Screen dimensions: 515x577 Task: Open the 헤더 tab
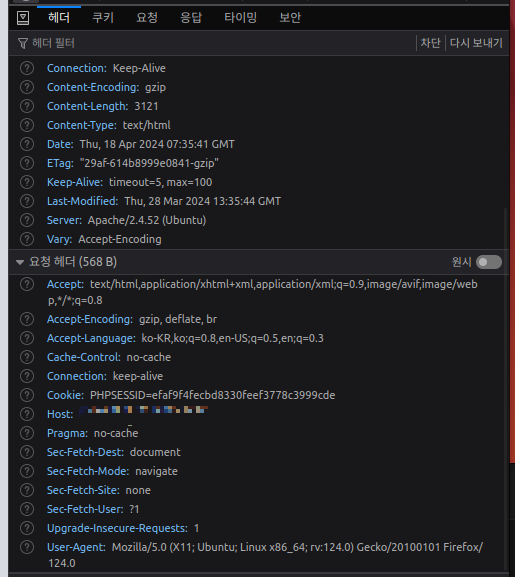coord(59,17)
